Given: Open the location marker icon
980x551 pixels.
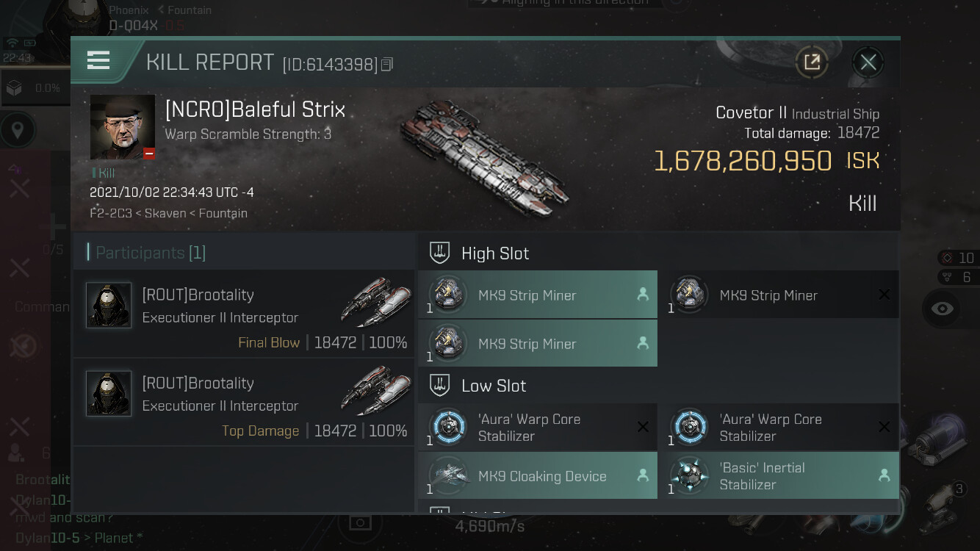Looking at the screenshot, I should coord(18,131).
